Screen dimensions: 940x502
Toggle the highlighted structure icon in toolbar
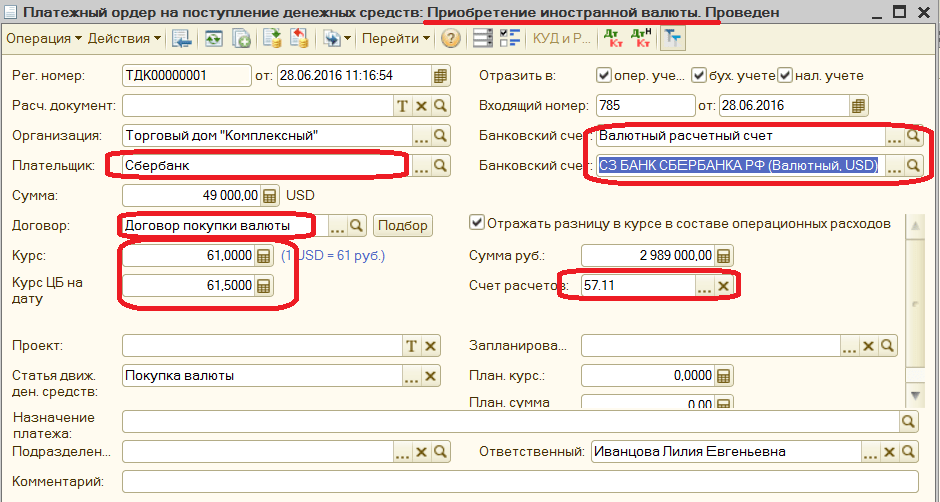pos(673,39)
